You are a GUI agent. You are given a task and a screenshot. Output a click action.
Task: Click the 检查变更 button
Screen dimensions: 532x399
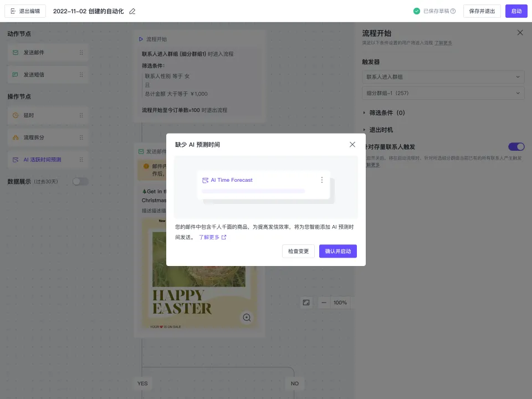(x=299, y=251)
